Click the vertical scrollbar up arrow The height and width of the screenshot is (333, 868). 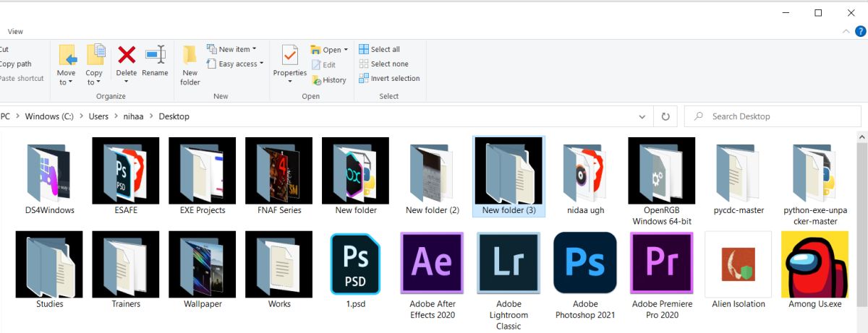click(x=862, y=137)
